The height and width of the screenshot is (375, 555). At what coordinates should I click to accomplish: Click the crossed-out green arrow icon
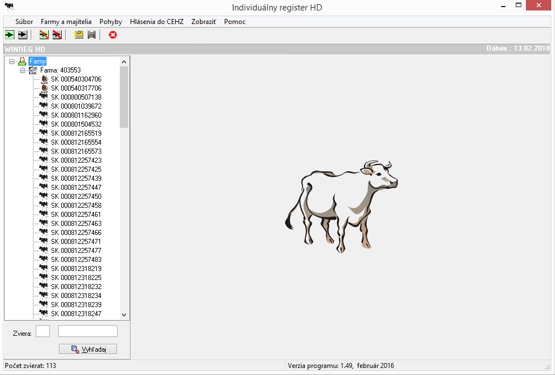44,35
